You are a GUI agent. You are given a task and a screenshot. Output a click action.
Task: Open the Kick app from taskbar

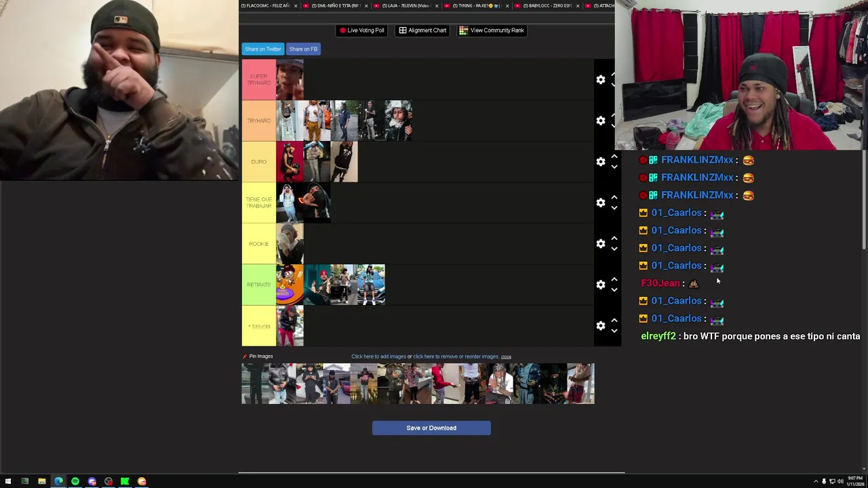pyautogui.click(x=125, y=481)
